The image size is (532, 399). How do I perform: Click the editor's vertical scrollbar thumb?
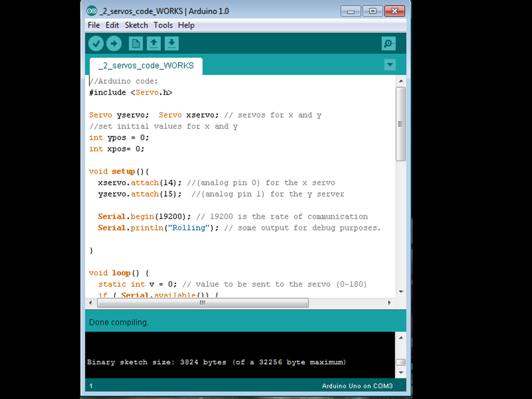[401, 124]
